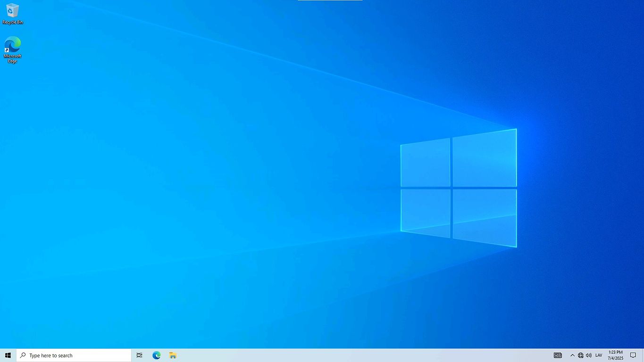This screenshot has width=644, height=362.
Task: Open the News and interests widget
Action: [558, 355]
